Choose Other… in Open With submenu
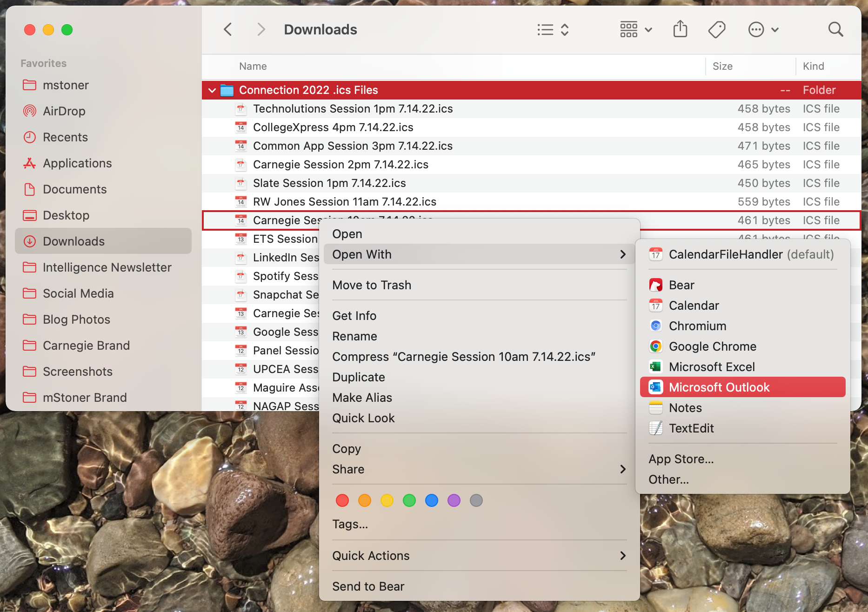This screenshot has width=868, height=612. 742,479
